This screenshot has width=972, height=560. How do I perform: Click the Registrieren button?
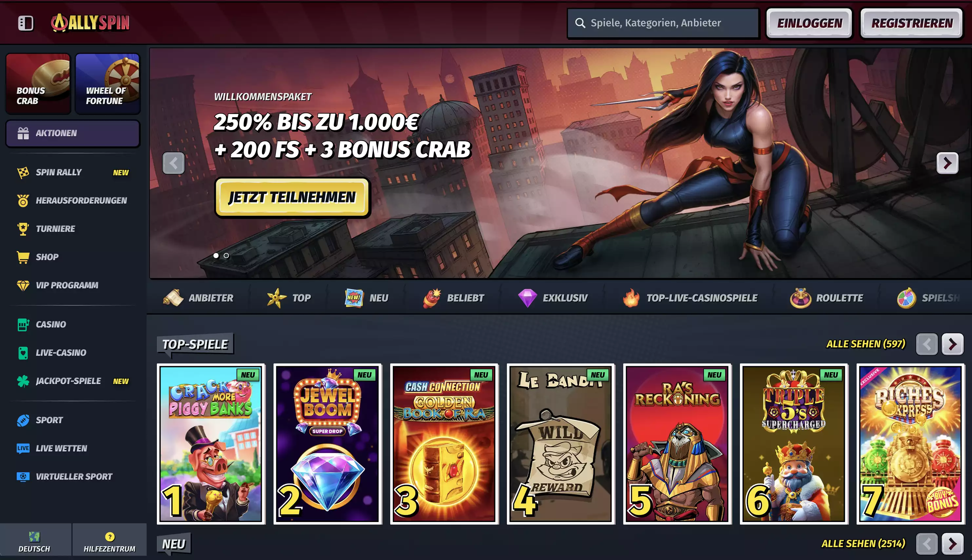click(912, 23)
